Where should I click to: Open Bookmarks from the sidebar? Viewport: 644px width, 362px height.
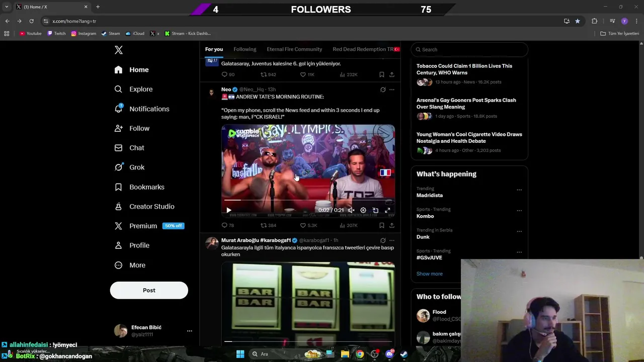point(140,187)
